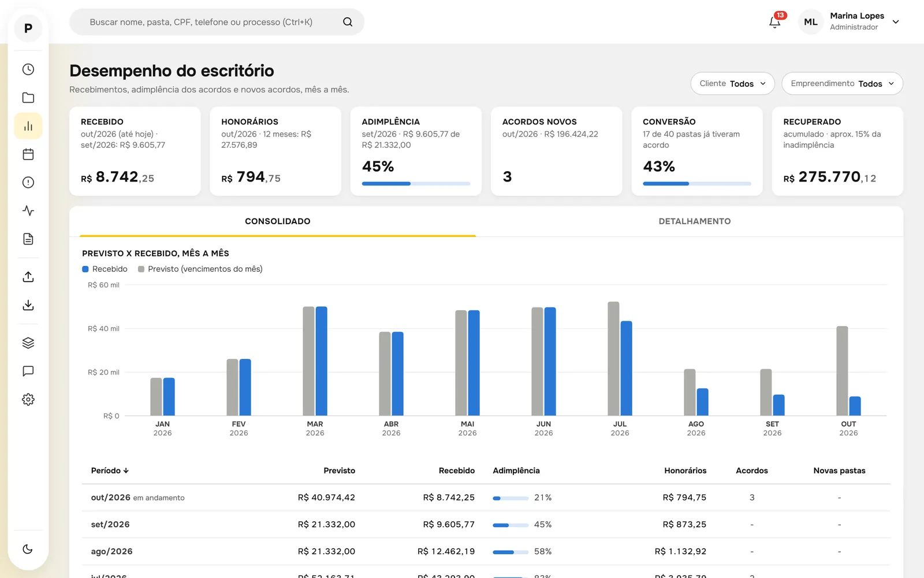Click the R$ 1.132,92 honorários value
Screen dimensions: 924x578
680,552
